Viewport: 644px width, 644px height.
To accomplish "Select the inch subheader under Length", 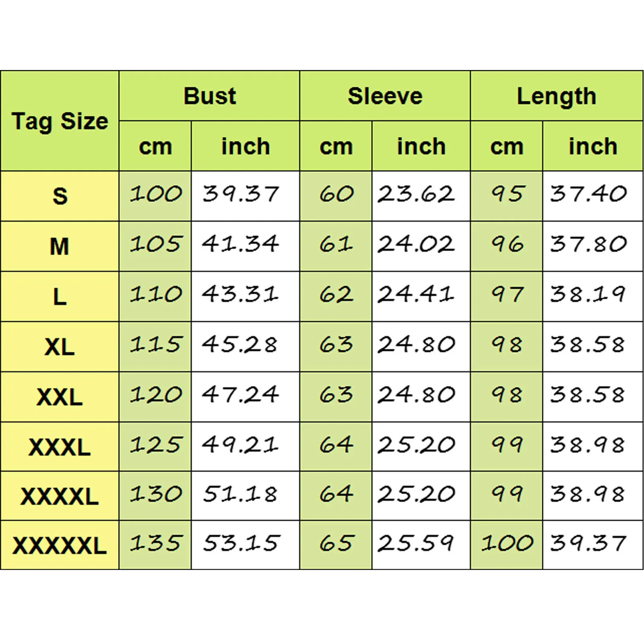I will (x=592, y=146).
